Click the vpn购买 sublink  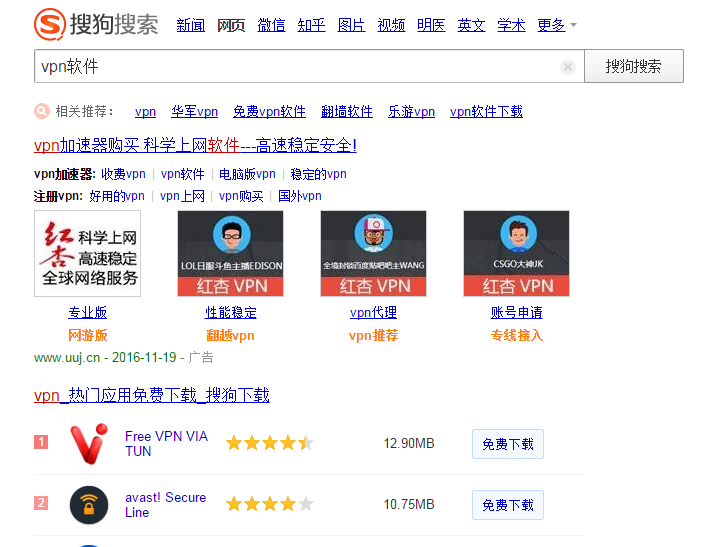[x=241, y=196]
